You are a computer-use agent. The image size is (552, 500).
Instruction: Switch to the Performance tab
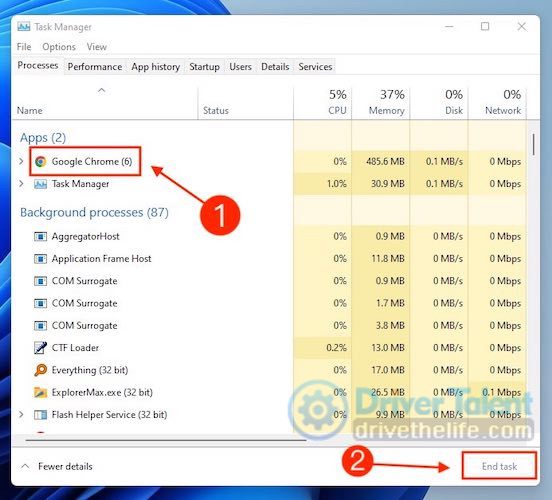(x=95, y=67)
